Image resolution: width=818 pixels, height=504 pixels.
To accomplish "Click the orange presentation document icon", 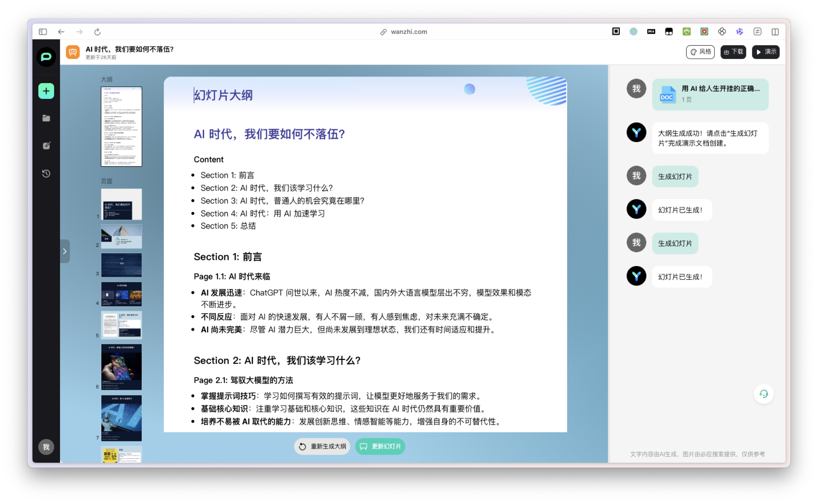I will click(73, 52).
